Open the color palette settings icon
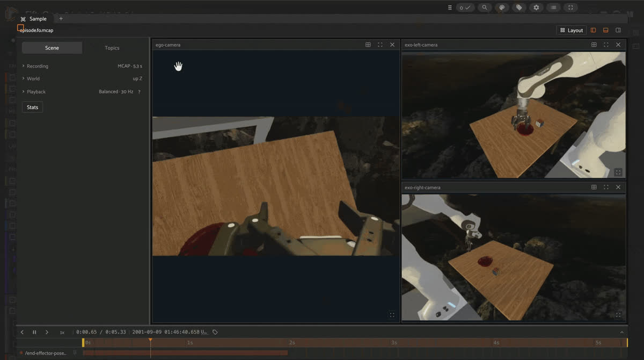 click(x=502, y=8)
